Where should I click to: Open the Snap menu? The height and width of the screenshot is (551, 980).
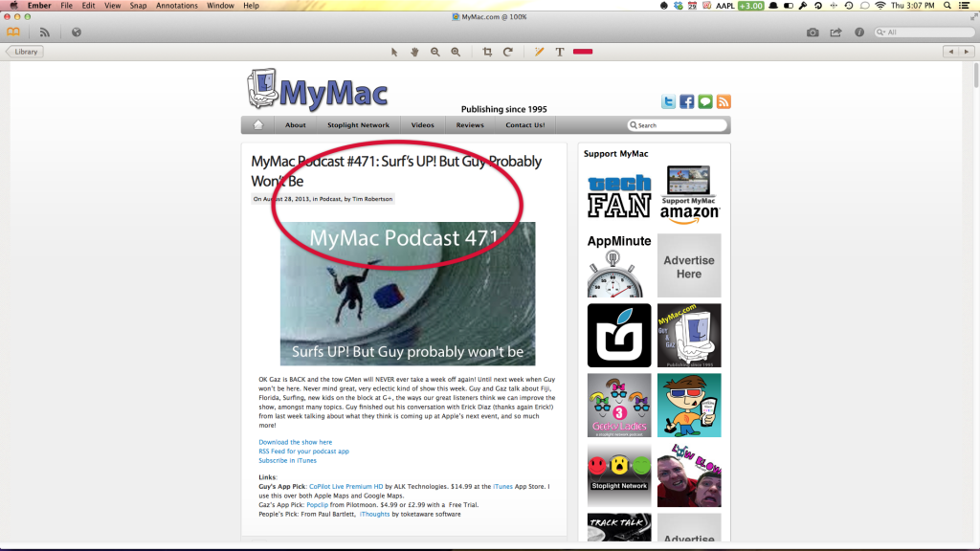138,6
